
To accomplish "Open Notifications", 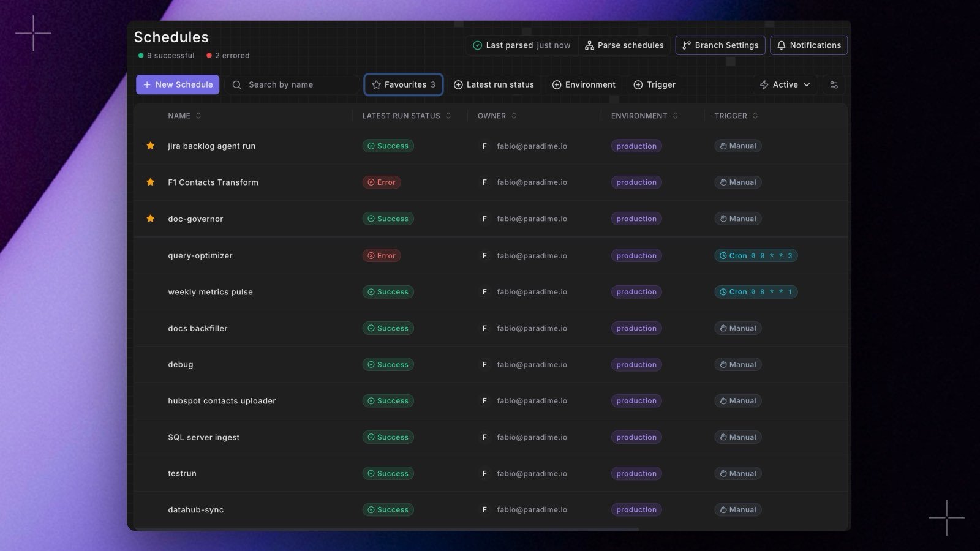I will point(809,45).
